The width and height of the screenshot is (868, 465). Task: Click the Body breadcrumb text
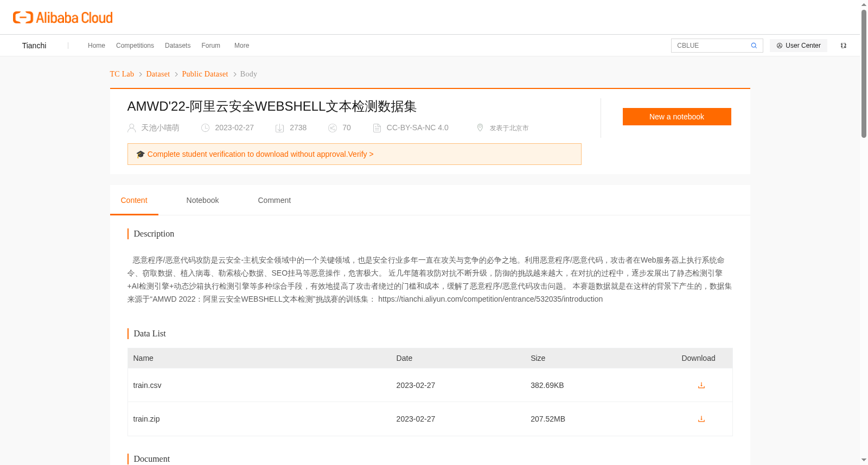248,74
